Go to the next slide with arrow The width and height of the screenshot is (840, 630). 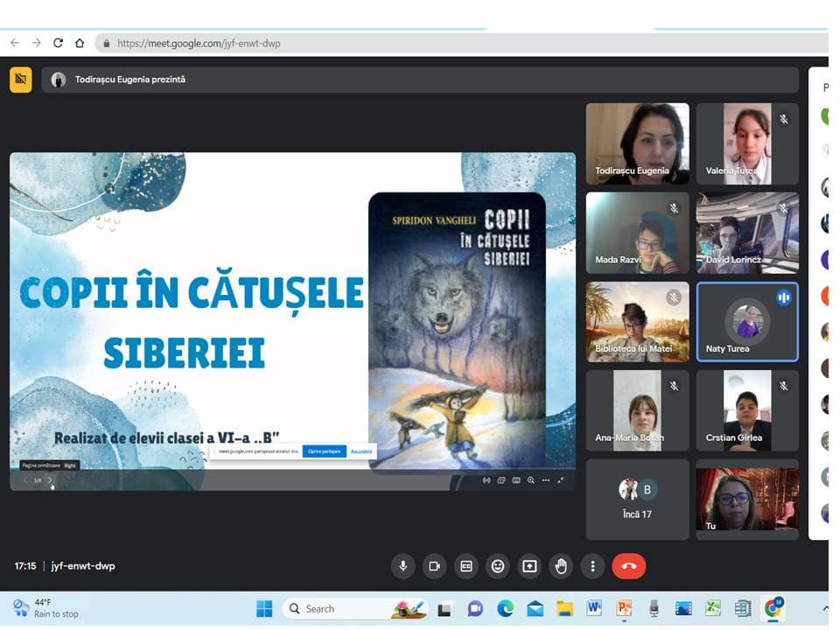coord(50,480)
